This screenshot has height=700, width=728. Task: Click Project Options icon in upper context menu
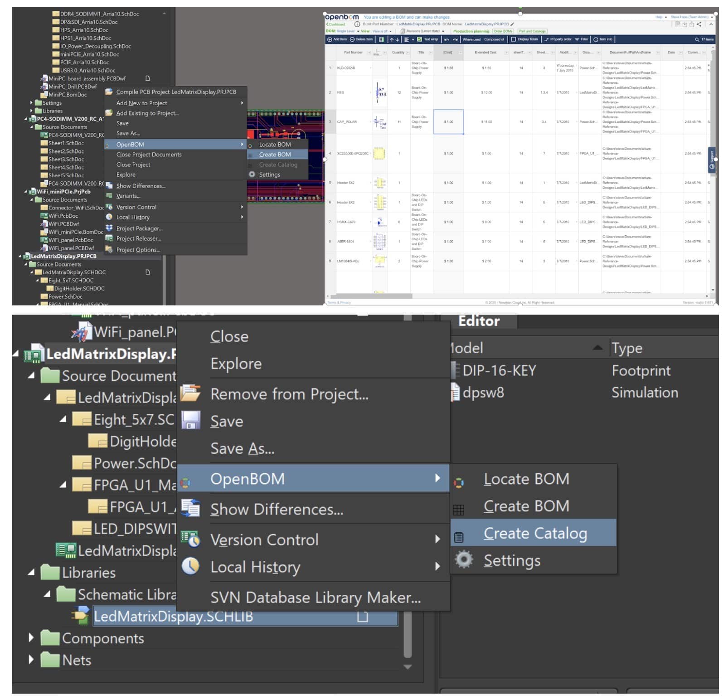109,249
